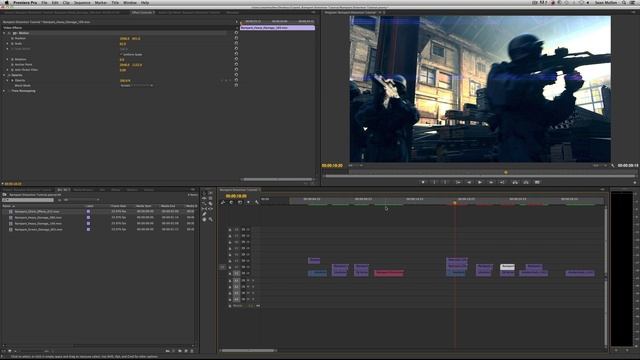Expand the Rotation property
The image size is (640, 360).
tap(7, 60)
